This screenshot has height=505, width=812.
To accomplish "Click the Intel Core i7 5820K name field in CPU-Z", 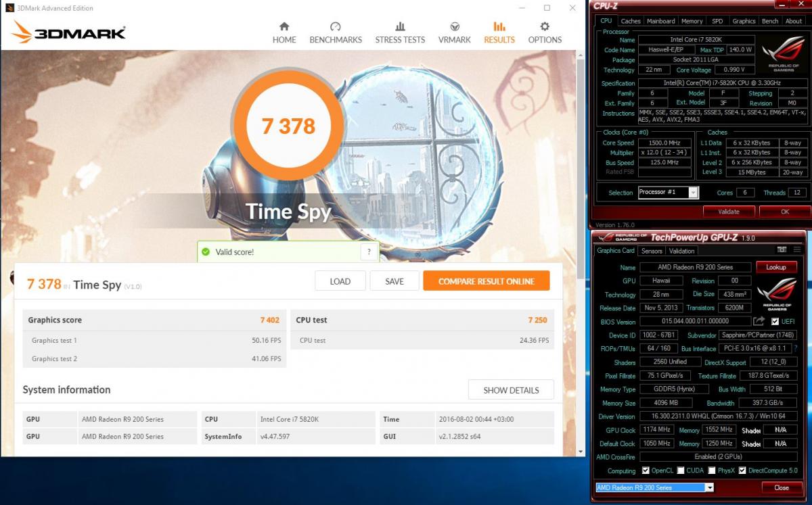I will click(696, 40).
